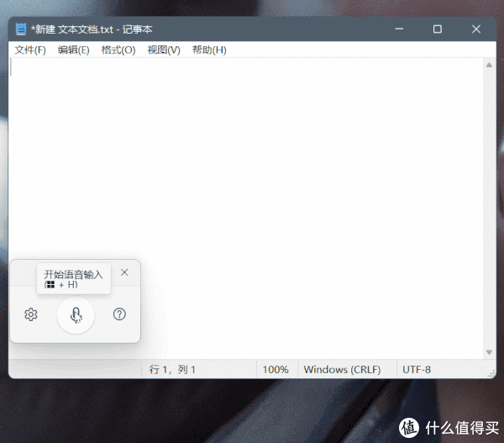Click the UTF-8 encoding status entry
Image resolution: width=504 pixels, height=443 pixels.
click(417, 369)
